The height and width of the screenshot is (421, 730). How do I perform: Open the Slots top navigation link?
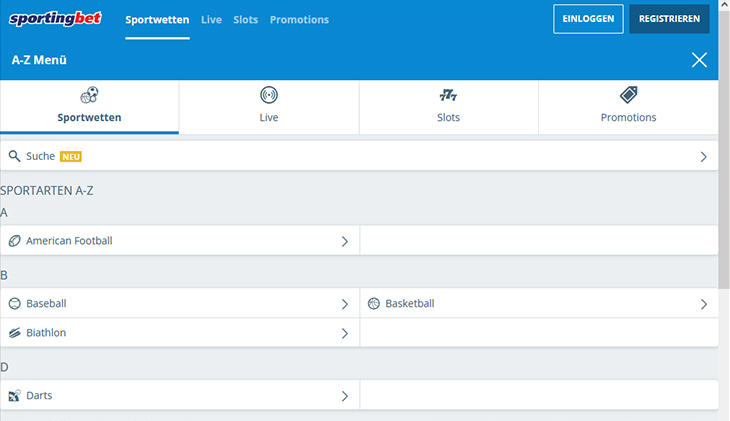[x=245, y=20]
